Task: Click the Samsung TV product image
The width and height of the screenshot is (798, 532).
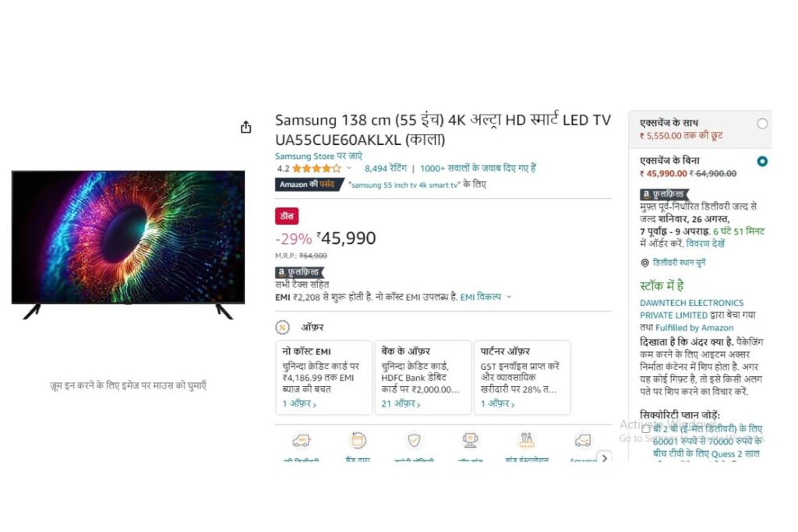Action: click(129, 245)
